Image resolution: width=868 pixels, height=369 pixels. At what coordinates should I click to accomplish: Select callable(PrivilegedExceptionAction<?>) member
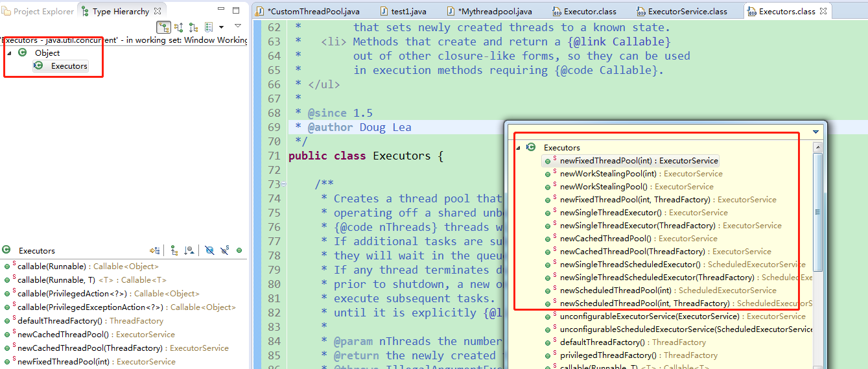point(119,307)
